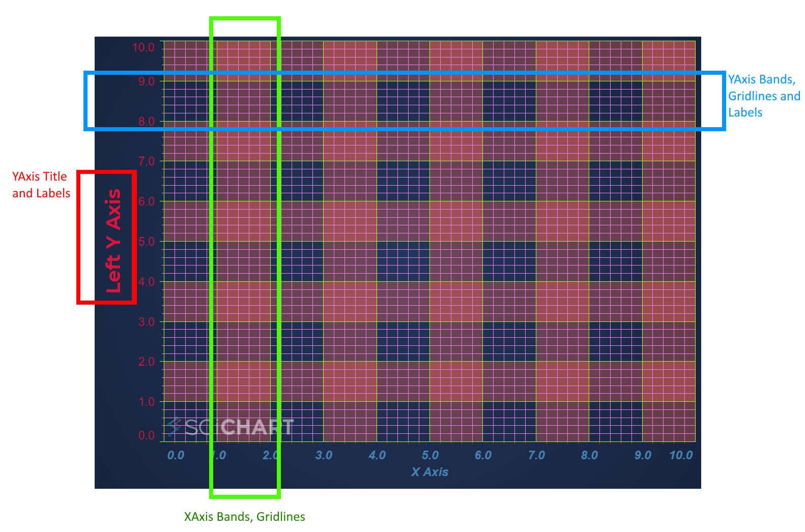Select the 3.0 label on X axis
The width and height of the screenshot is (805, 532).
coord(324,455)
